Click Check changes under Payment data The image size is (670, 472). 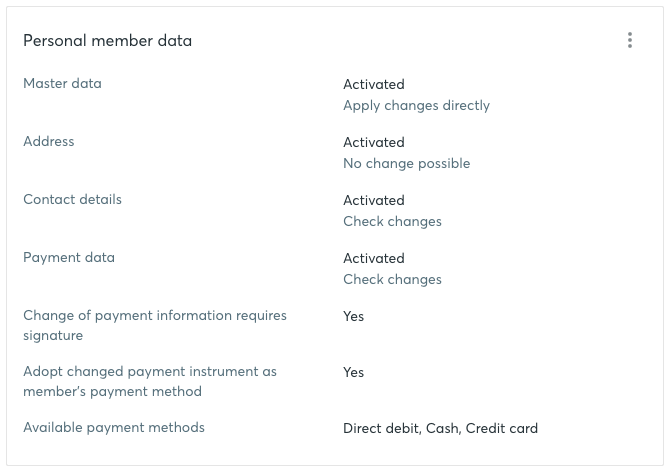[x=392, y=279]
